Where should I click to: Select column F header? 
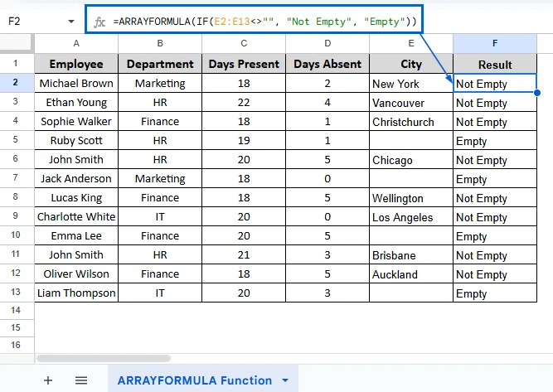tap(495, 43)
